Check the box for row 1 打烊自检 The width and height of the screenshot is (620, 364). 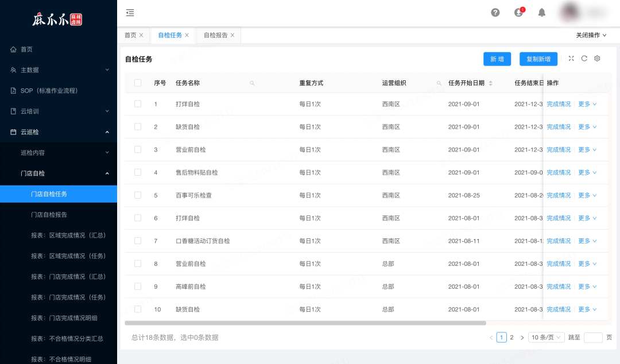tap(138, 104)
